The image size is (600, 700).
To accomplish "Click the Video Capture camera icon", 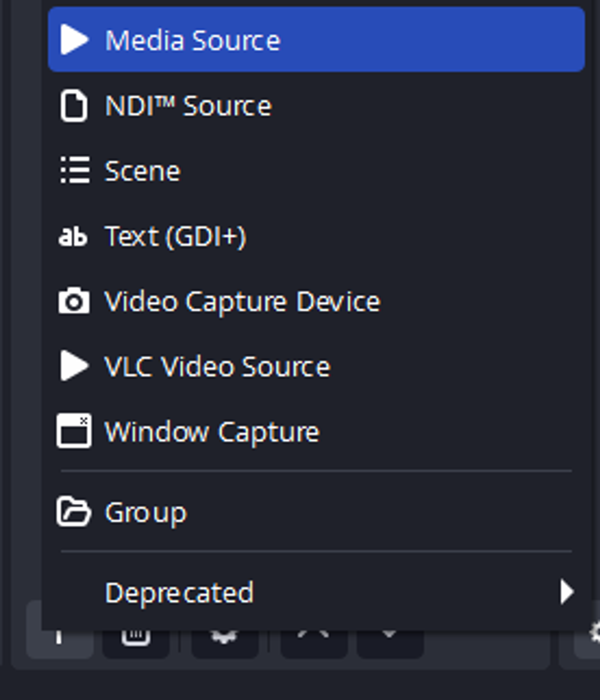I will point(74,301).
